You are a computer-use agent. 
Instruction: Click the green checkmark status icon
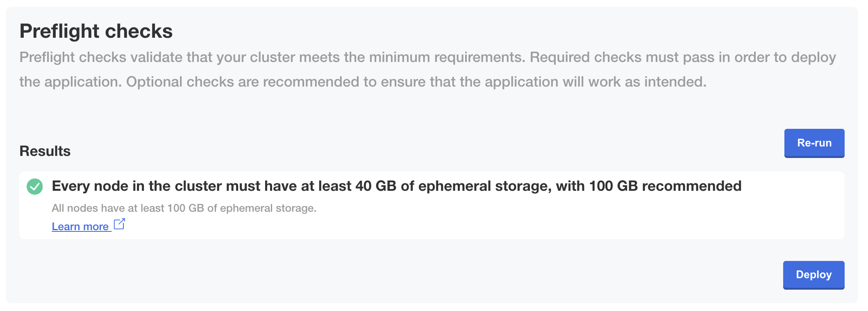[35, 187]
